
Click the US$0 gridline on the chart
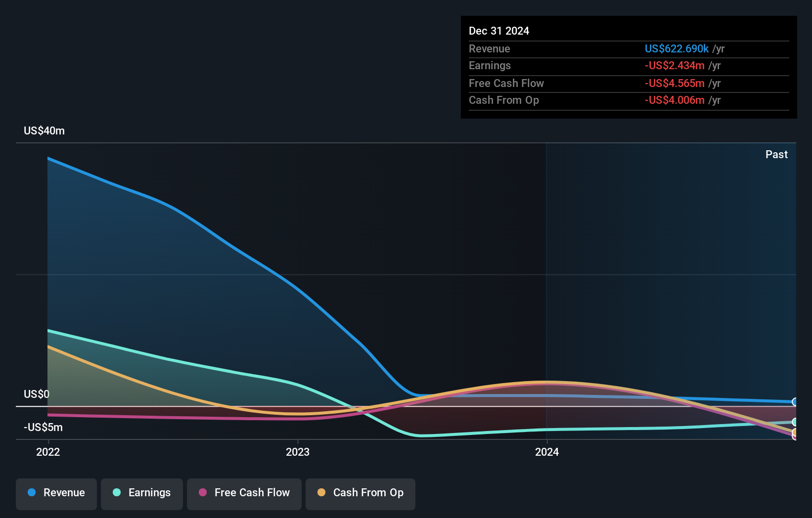[396, 406]
